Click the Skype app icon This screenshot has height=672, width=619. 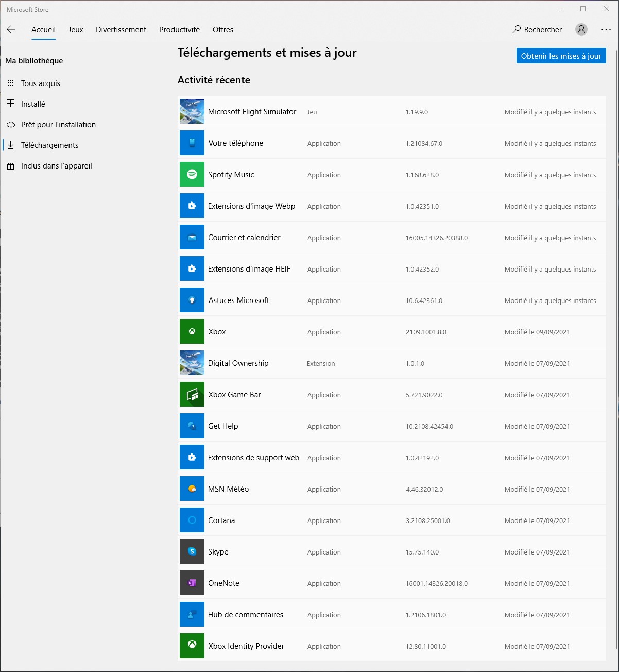[192, 551]
